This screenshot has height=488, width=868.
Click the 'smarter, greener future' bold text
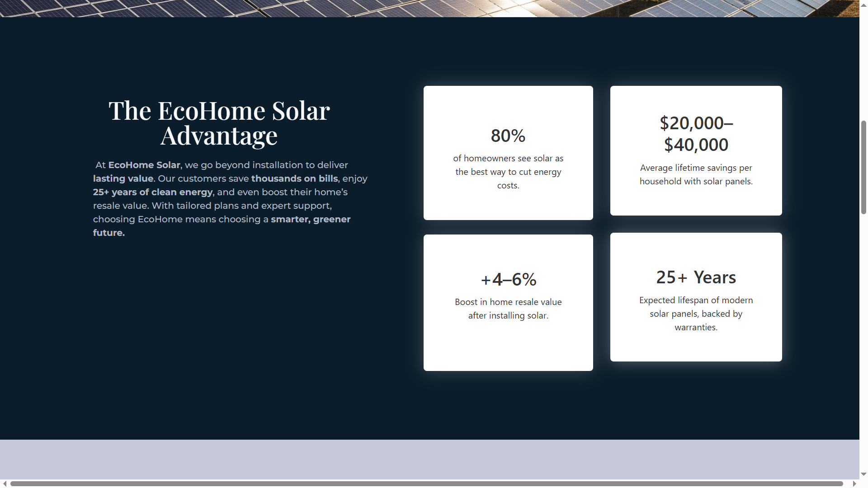tap(311, 220)
